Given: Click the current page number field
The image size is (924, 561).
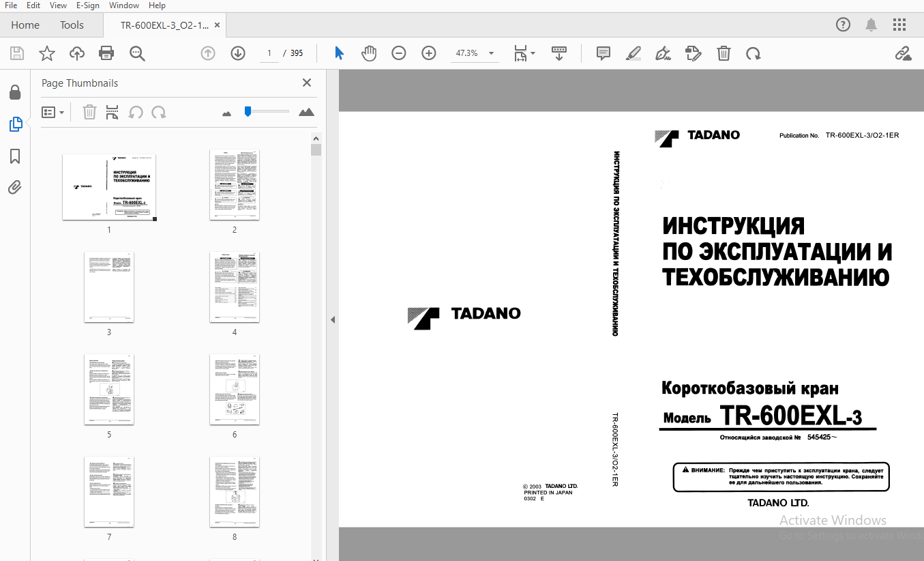Looking at the screenshot, I should tap(269, 53).
